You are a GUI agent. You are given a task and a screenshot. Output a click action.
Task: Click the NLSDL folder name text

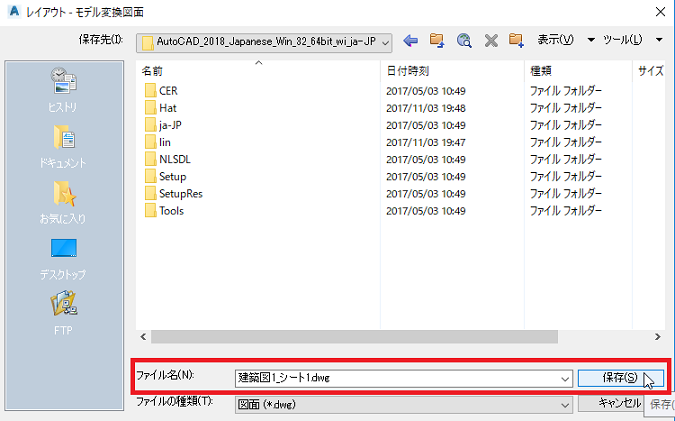coord(175,159)
